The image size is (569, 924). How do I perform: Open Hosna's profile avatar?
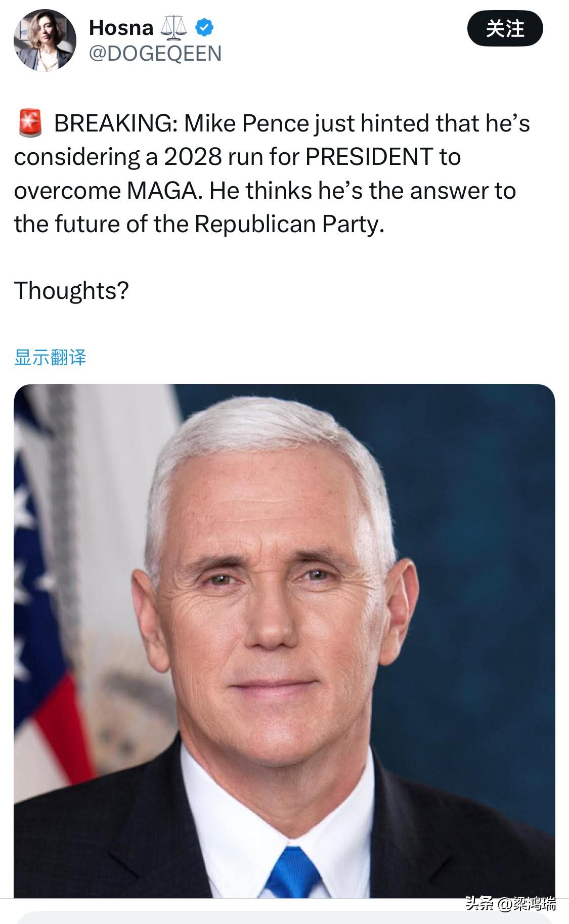(45, 40)
